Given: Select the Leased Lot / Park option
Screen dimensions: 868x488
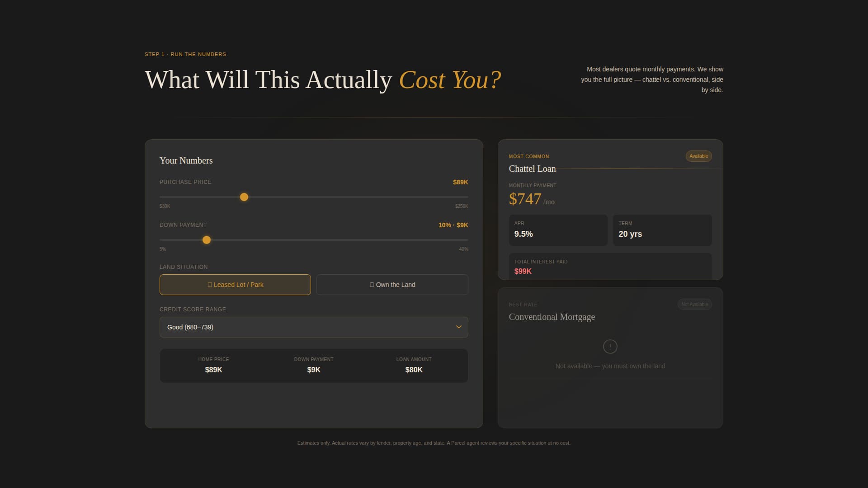Looking at the screenshot, I should coord(235,284).
